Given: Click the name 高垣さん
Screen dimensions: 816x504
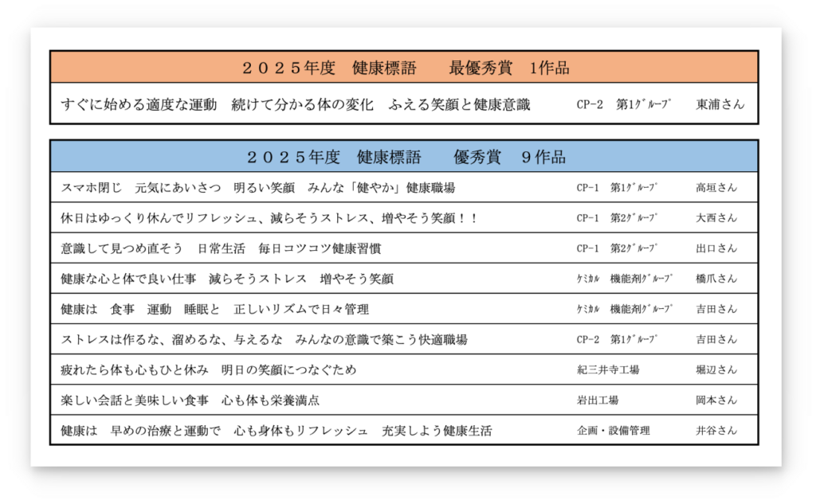Looking at the screenshot, I should coord(716,188).
